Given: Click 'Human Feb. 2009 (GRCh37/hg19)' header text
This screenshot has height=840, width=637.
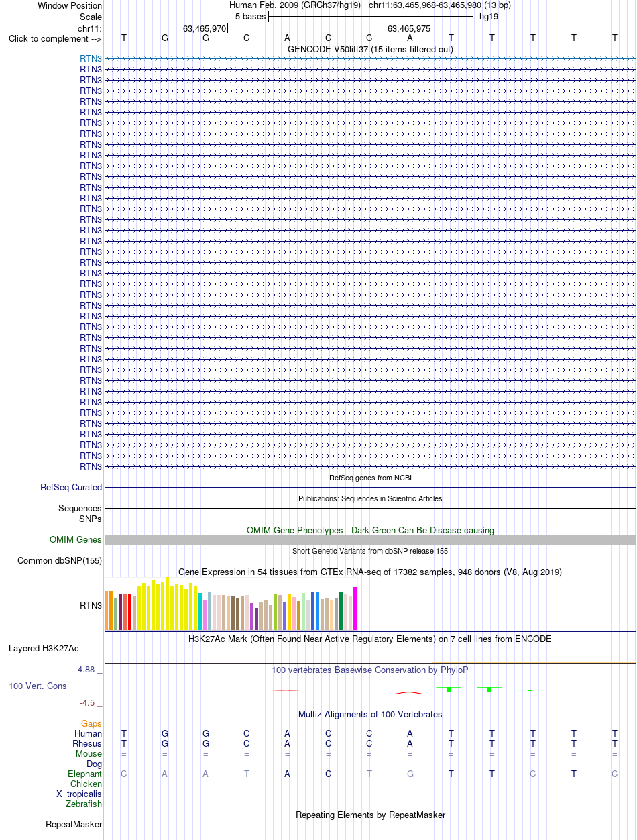Looking at the screenshot, I should (295, 5).
